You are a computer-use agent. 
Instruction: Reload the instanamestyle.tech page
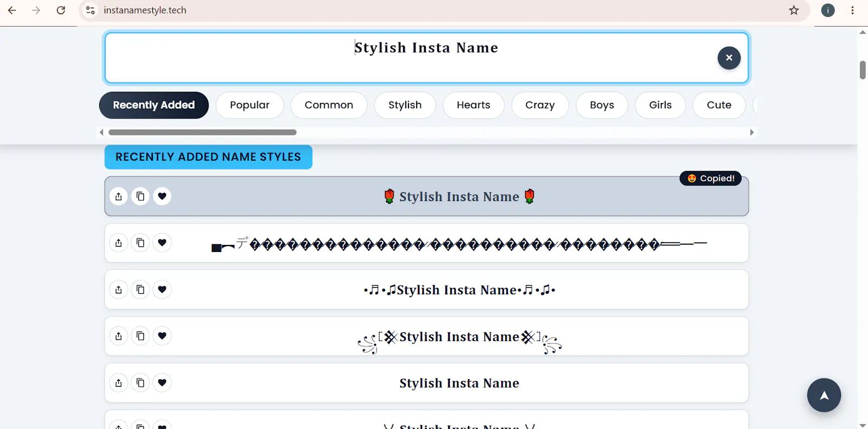(x=61, y=10)
